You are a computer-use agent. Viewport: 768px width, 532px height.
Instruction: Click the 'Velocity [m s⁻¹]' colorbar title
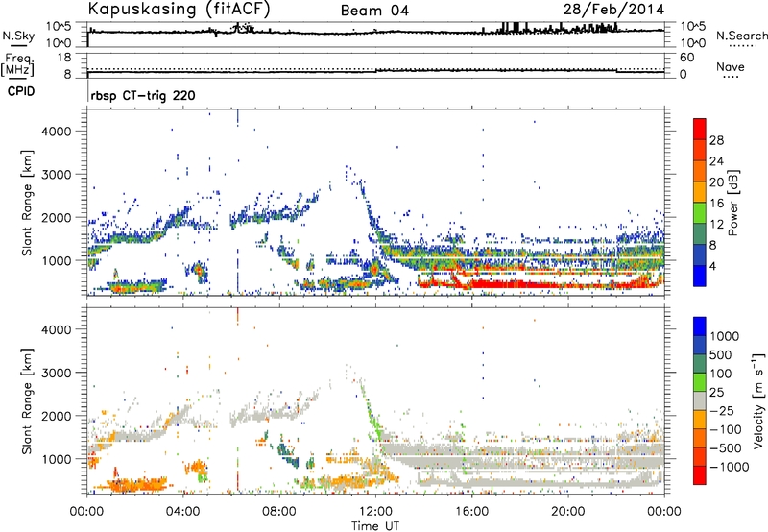pyautogui.click(x=758, y=400)
